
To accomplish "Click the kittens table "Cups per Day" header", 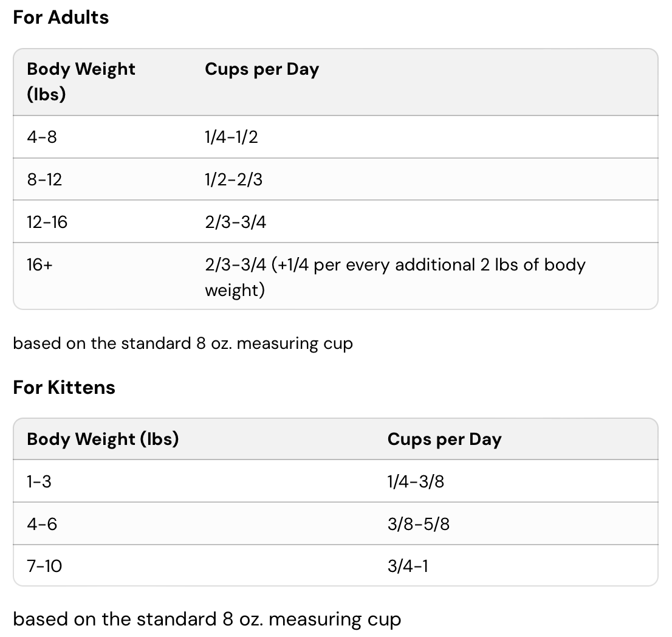I will coord(444,439).
